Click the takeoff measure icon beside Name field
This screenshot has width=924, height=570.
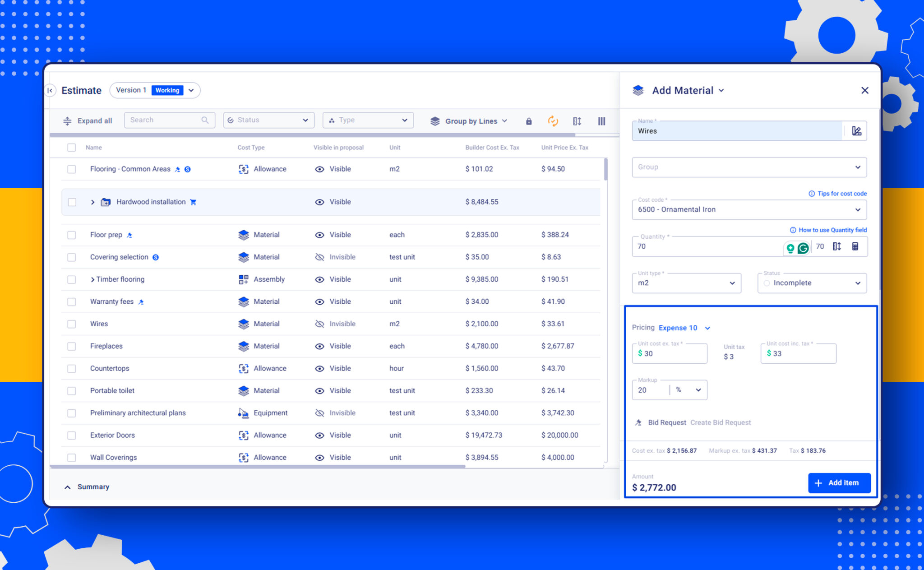pyautogui.click(x=856, y=131)
